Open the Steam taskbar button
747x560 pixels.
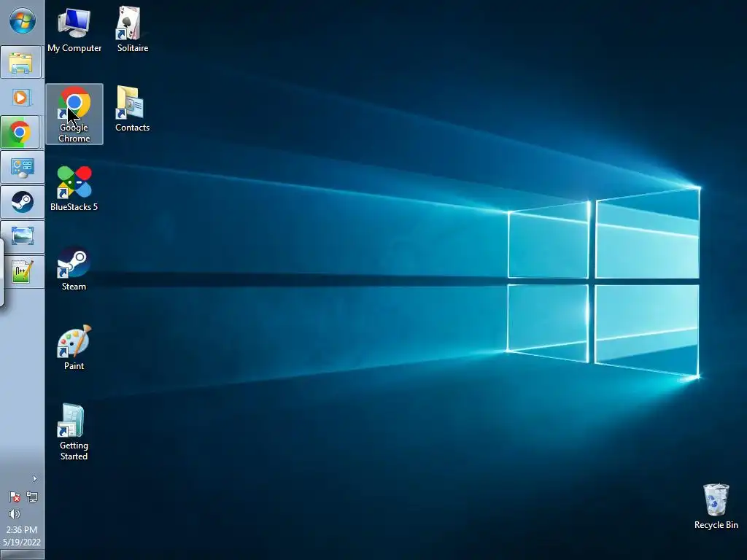22,202
